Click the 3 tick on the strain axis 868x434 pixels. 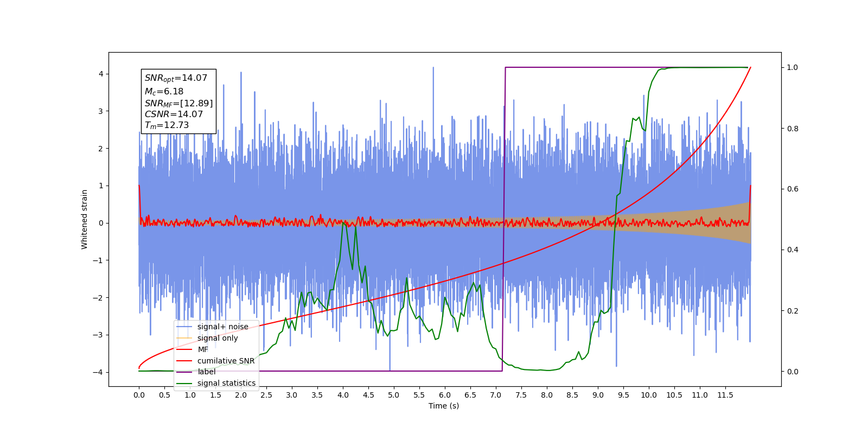(x=101, y=111)
